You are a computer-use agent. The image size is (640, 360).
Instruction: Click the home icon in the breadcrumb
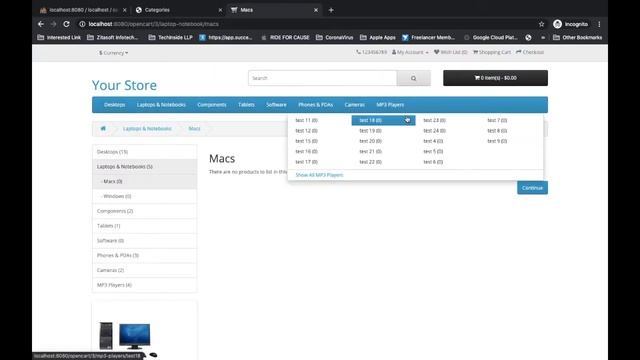click(x=103, y=128)
